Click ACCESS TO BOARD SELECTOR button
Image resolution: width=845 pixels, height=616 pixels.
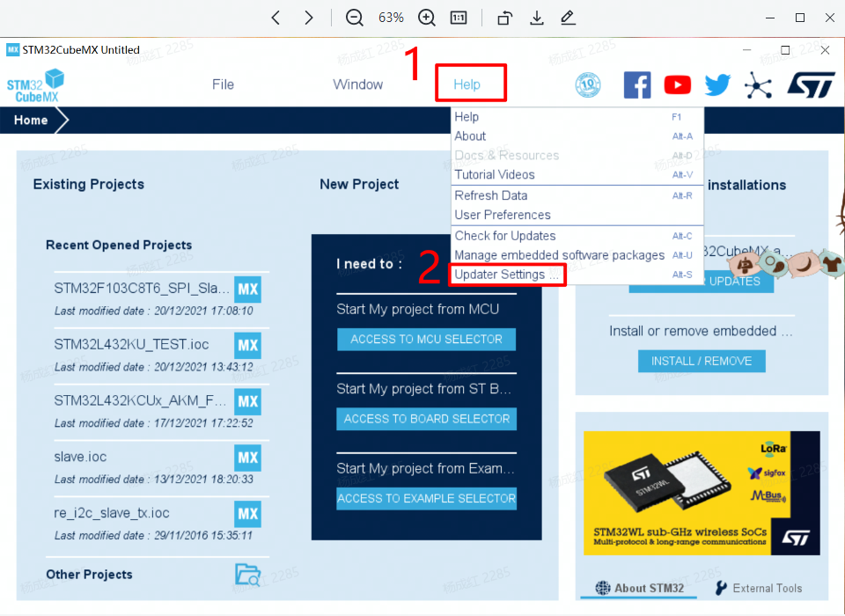tap(426, 419)
